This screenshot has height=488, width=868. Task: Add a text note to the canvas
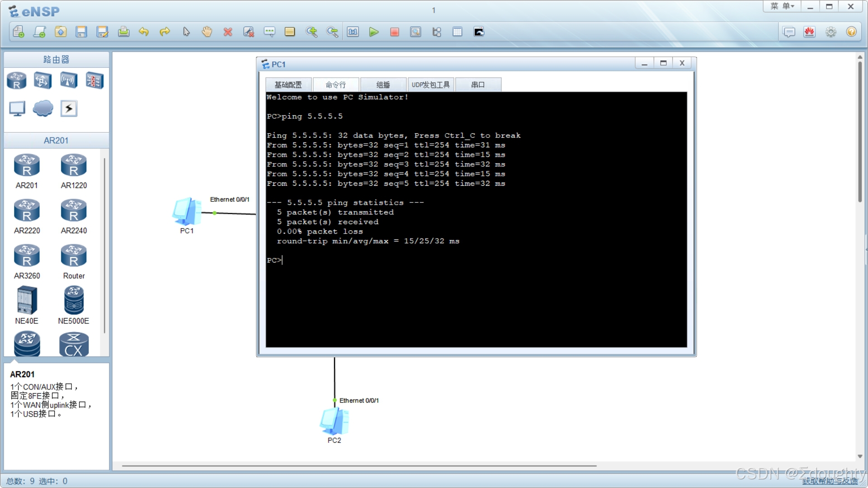coord(269,32)
